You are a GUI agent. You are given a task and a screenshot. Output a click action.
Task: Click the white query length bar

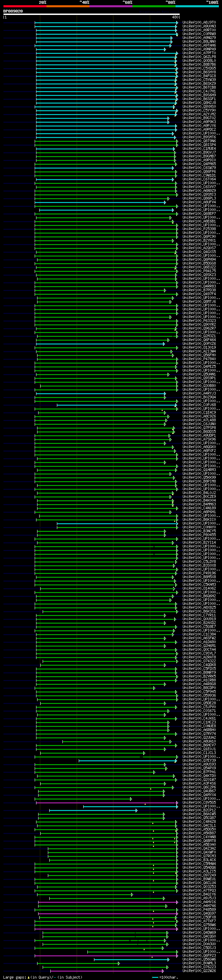point(92,15)
